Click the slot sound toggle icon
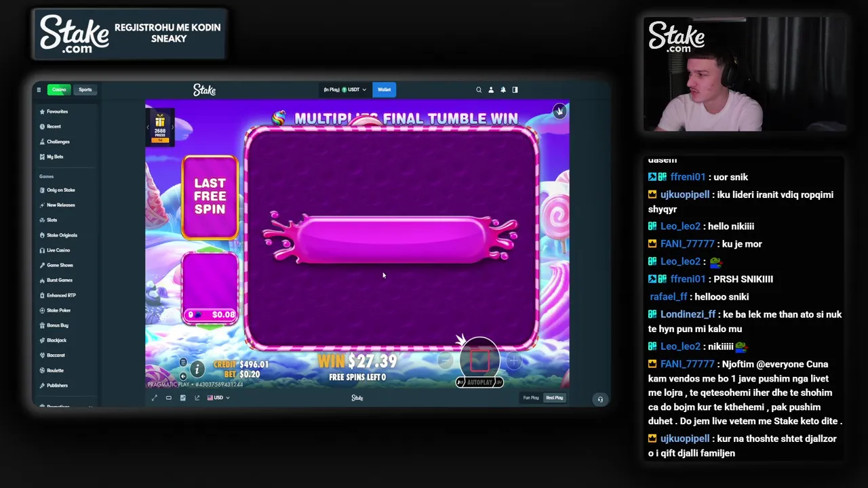This screenshot has width=868, height=488. (x=183, y=376)
